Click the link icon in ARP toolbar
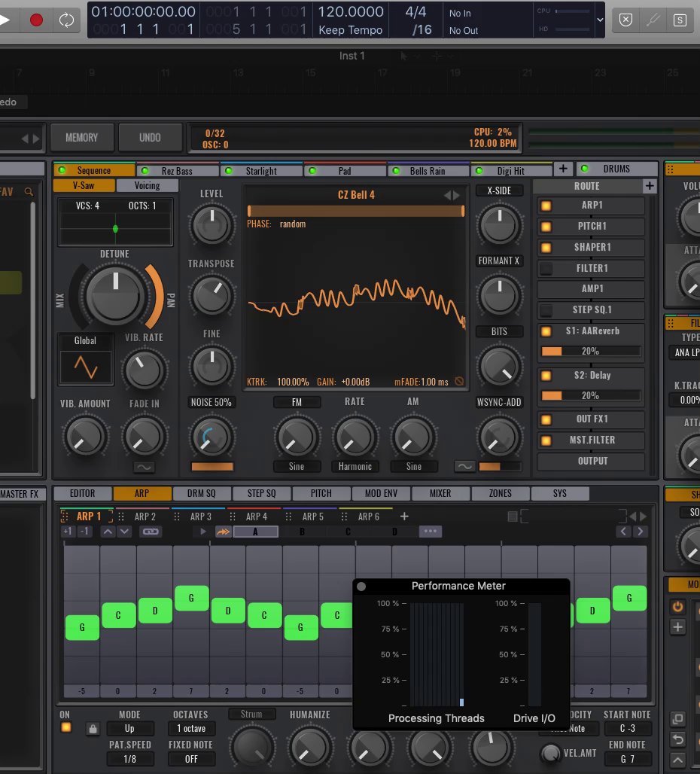This screenshot has height=774, width=700. click(151, 532)
